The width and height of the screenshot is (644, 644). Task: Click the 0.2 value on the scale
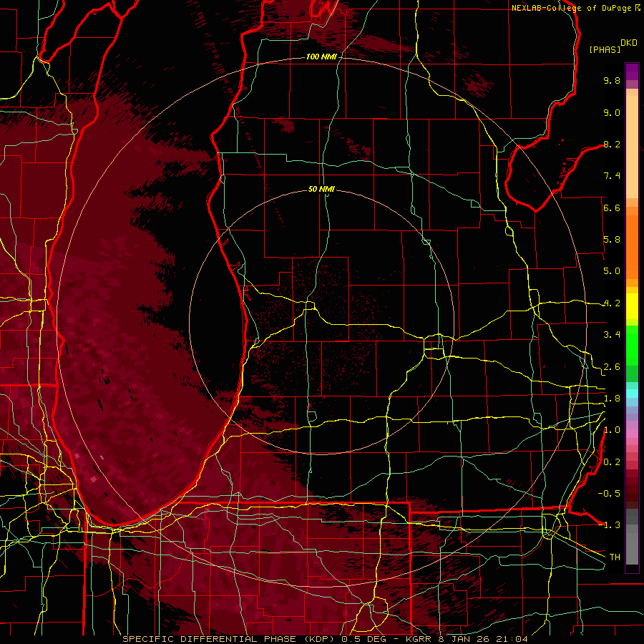(612, 462)
